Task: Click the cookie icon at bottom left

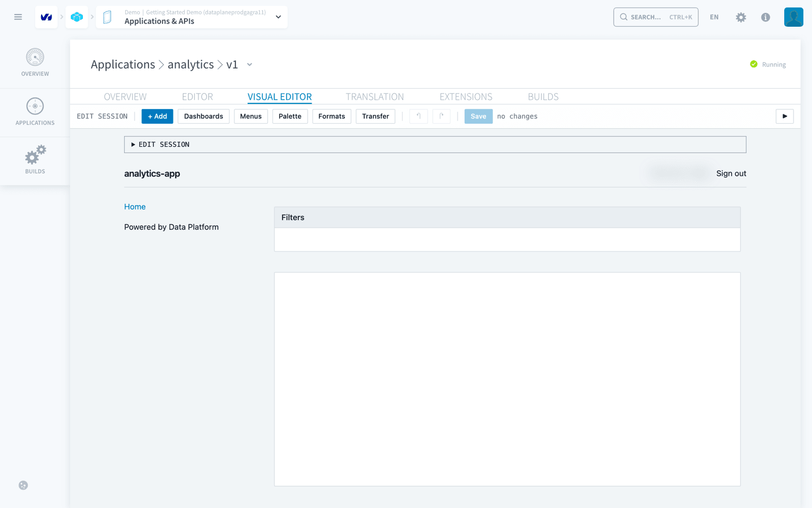Action: [x=23, y=485]
